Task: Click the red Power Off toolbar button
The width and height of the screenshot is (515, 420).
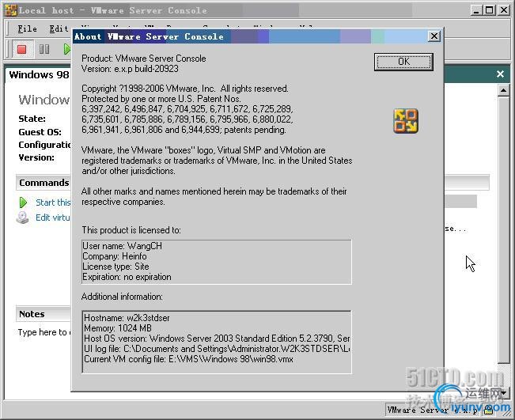Action: click(x=22, y=49)
